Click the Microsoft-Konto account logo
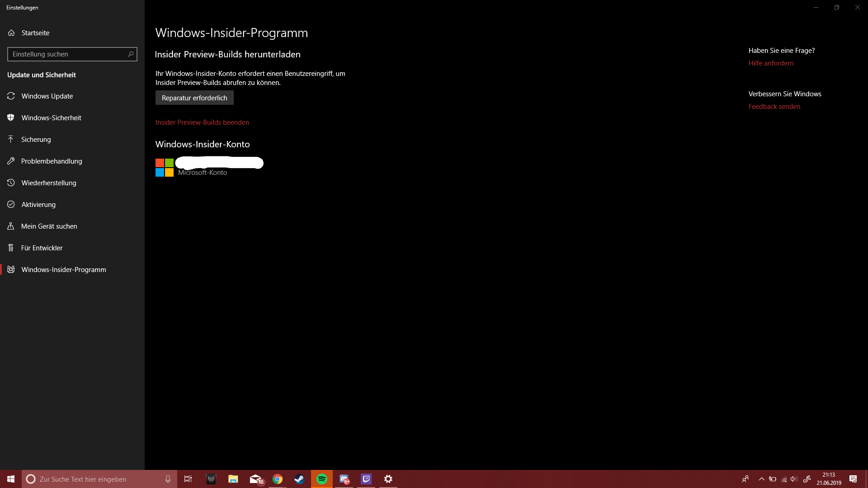 click(165, 168)
